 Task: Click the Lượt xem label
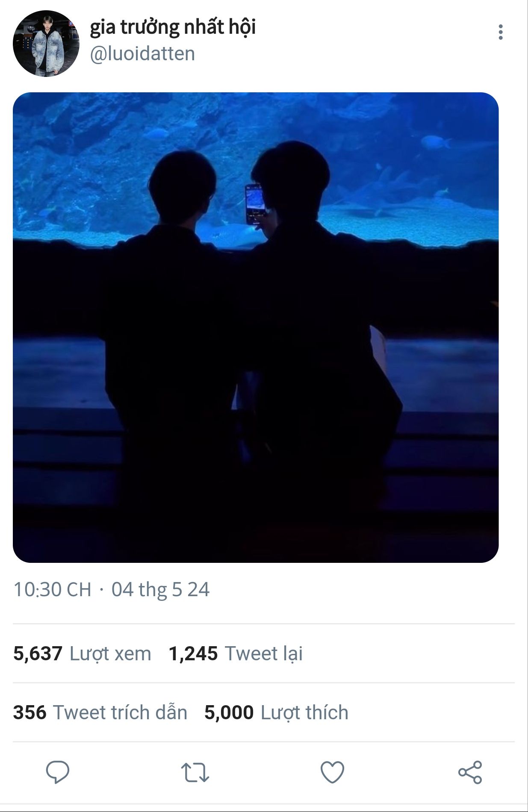pyautogui.click(x=110, y=654)
